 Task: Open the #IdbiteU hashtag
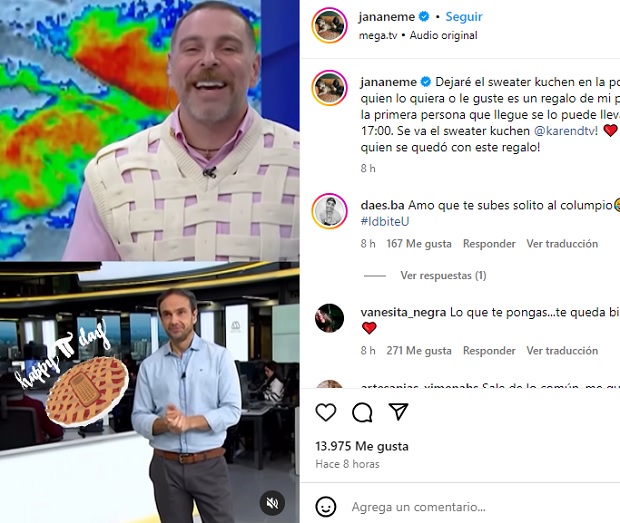click(x=384, y=221)
